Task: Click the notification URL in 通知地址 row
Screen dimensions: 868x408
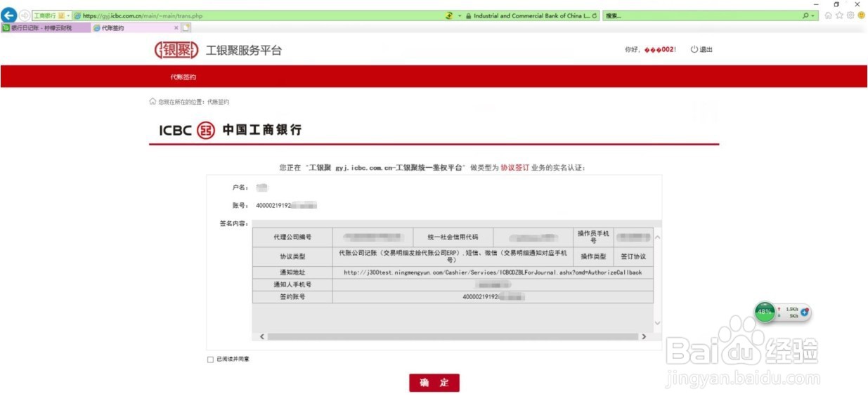Action: pyautogui.click(x=493, y=272)
